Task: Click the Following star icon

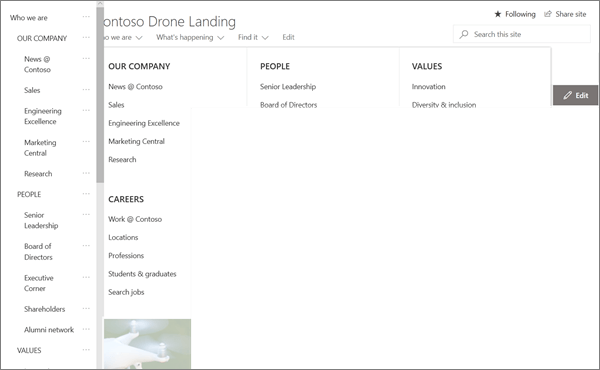Action: pos(497,14)
